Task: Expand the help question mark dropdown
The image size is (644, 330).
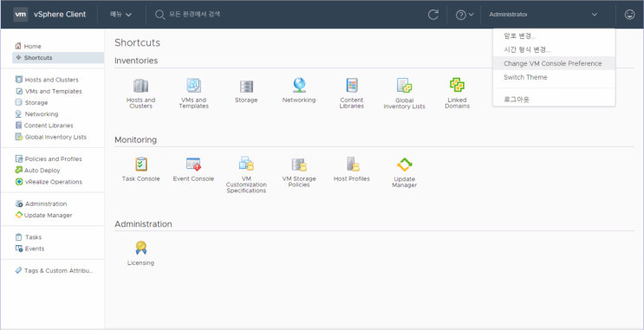Action: pos(465,15)
